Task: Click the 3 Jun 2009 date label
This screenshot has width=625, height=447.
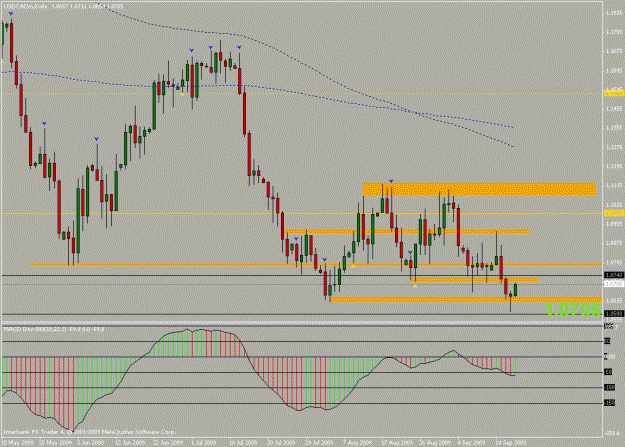Action: click(90, 443)
